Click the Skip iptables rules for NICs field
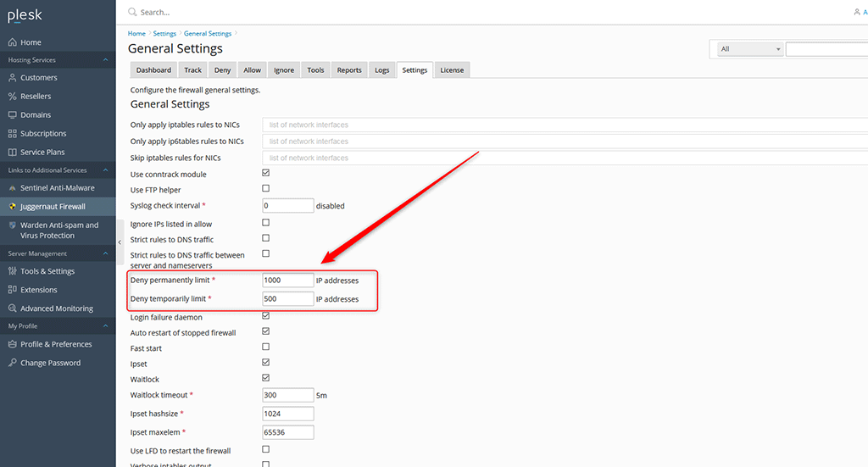868x467 pixels. click(565, 158)
